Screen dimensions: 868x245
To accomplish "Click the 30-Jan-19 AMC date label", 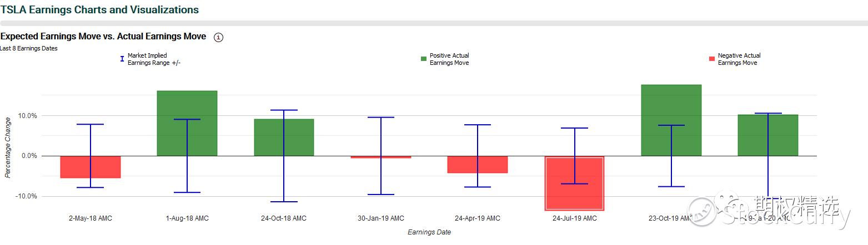I will tap(381, 218).
